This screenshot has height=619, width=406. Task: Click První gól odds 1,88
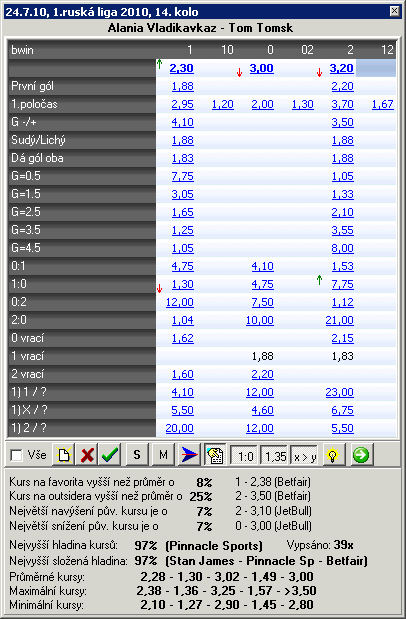click(182, 86)
